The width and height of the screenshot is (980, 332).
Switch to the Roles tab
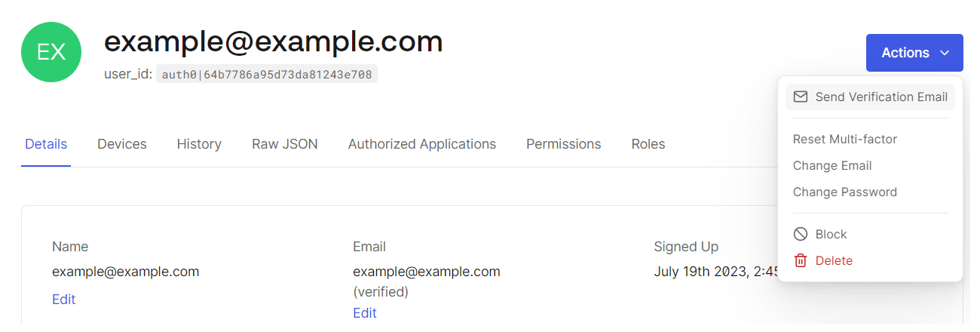[x=648, y=143]
